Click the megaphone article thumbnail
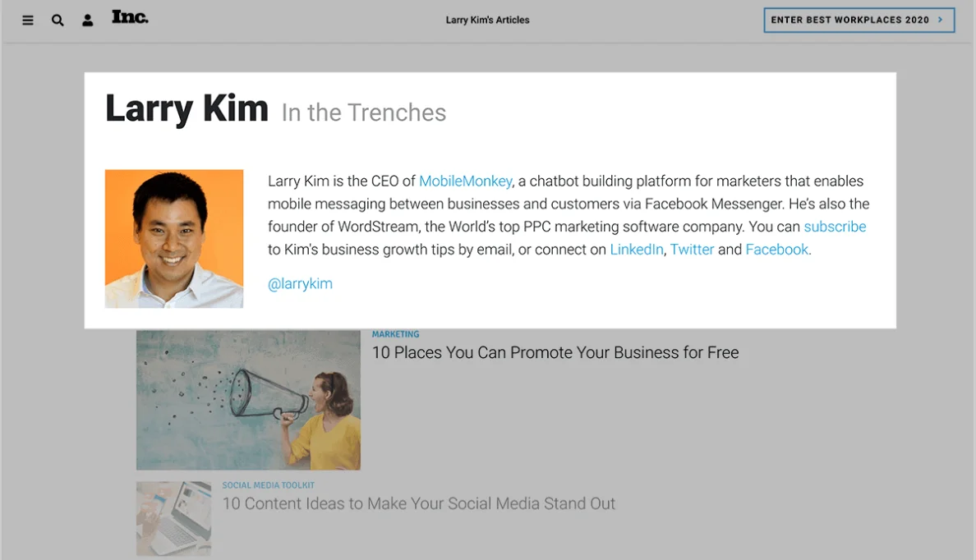This screenshot has width=976, height=560. (248, 400)
